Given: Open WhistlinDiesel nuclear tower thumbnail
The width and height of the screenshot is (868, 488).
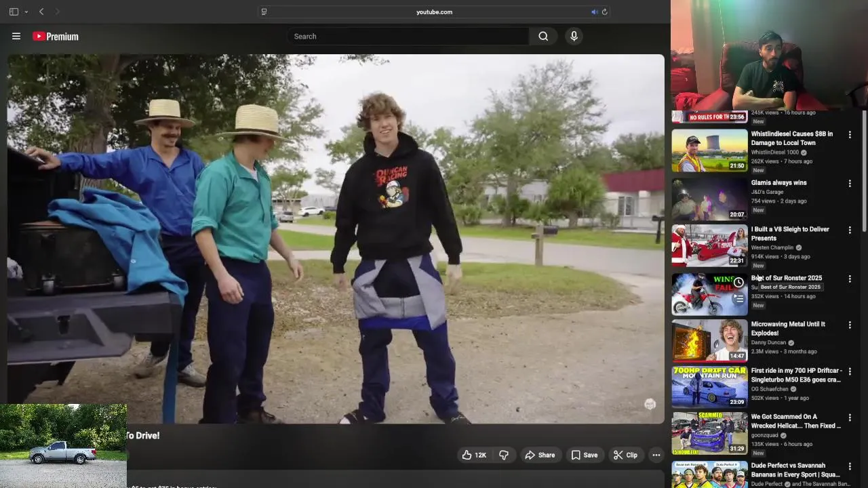Looking at the screenshot, I should pyautogui.click(x=709, y=150).
